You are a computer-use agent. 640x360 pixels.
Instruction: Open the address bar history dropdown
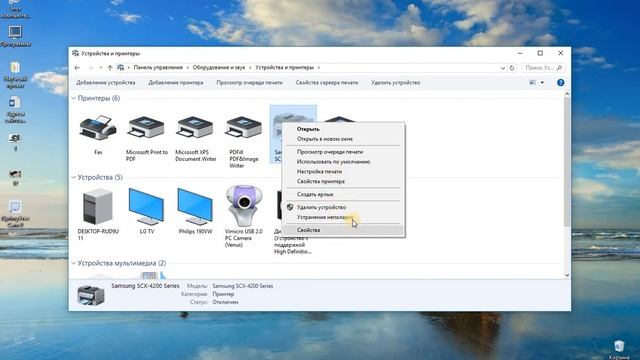[503, 68]
